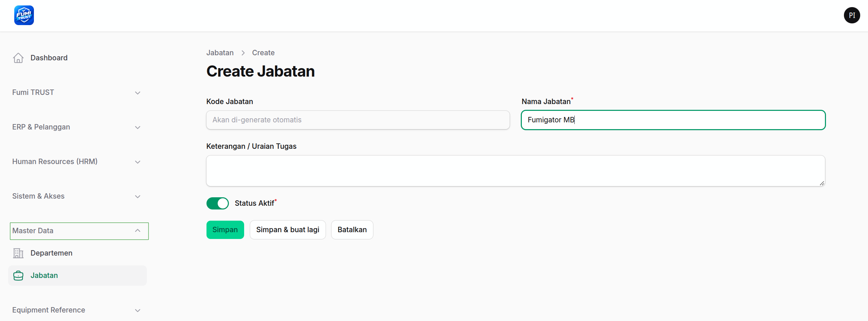This screenshot has width=868, height=321.
Task: Open the PI user avatar menu
Action: [852, 15]
